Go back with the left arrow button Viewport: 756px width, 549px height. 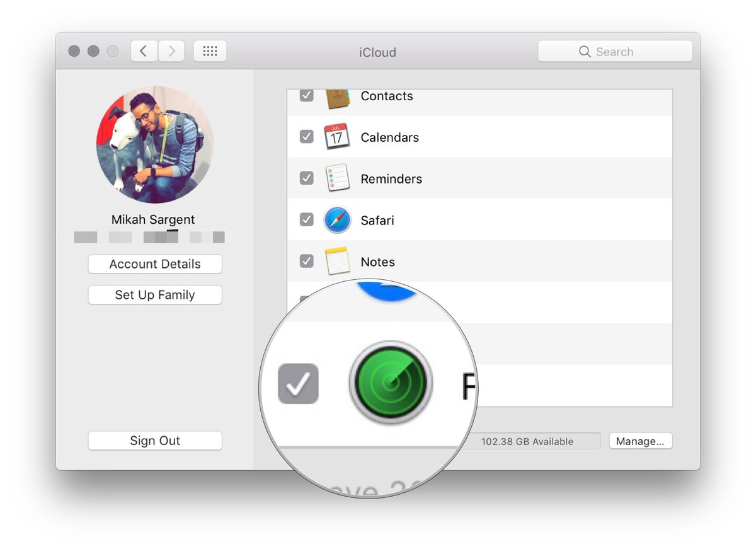[144, 51]
